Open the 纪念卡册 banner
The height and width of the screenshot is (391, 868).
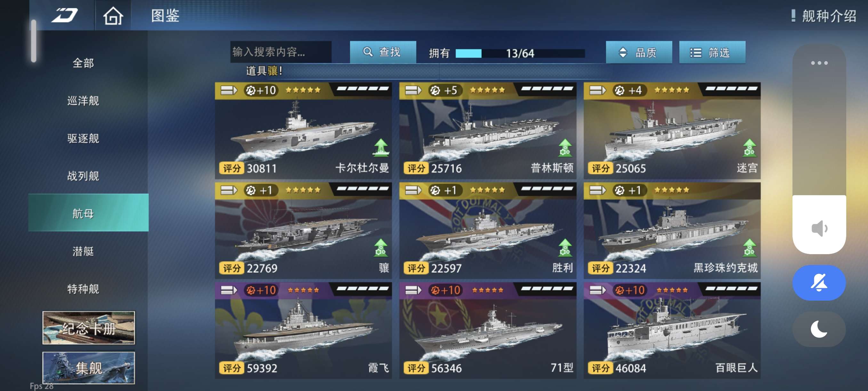click(x=89, y=328)
